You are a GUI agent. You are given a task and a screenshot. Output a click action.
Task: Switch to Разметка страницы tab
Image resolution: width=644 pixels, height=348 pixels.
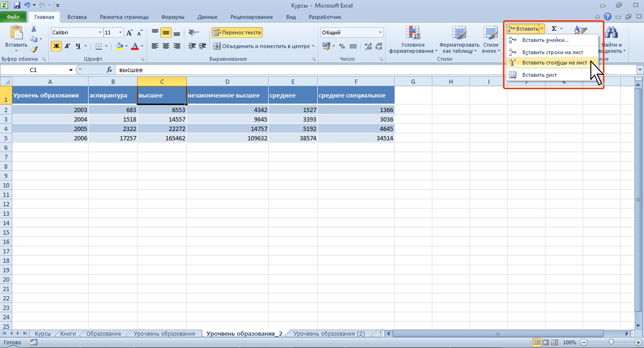[124, 17]
